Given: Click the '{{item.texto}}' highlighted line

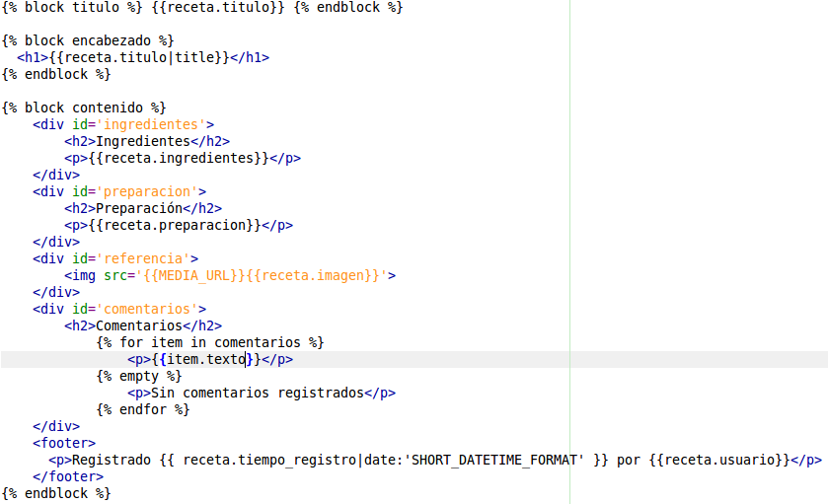Looking at the screenshot, I should 414,359.
